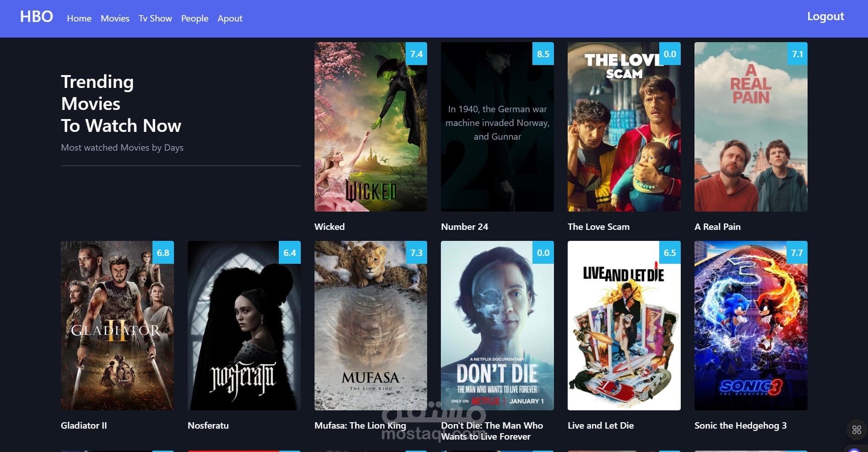Viewport: 868px width, 452px height.
Task: Open the Sonic 3 poster
Action: click(751, 326)
